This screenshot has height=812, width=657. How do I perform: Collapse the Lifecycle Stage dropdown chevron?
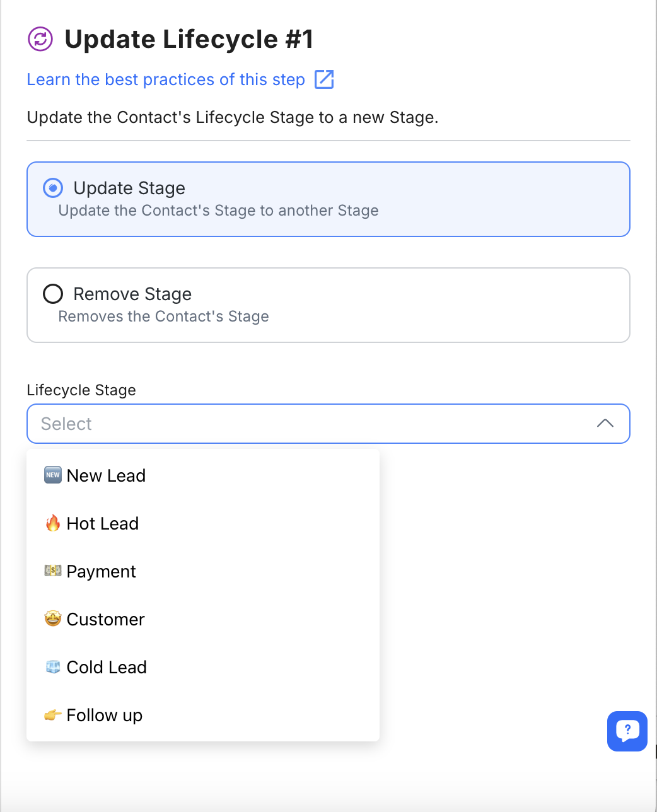click(x=605, y=424)
